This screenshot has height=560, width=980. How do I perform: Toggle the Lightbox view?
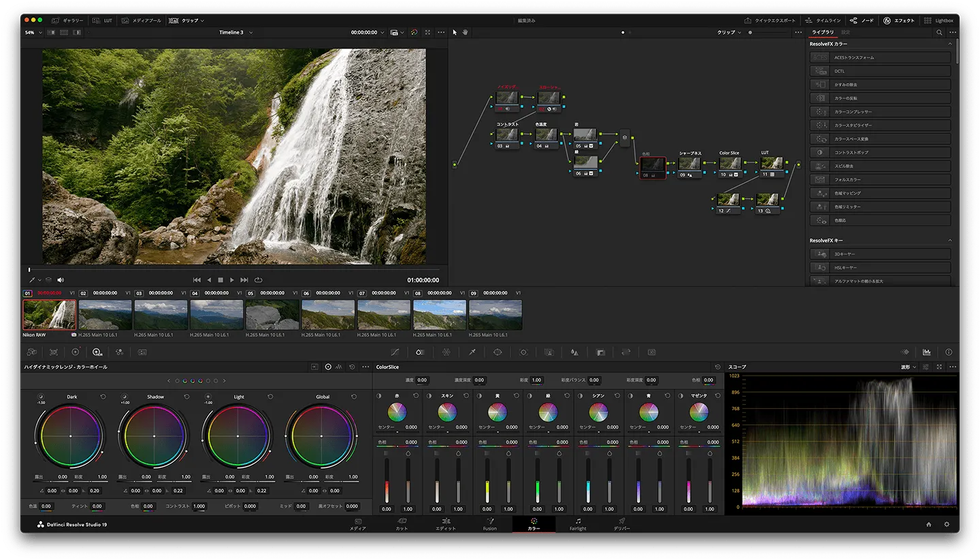click(938, 20)
